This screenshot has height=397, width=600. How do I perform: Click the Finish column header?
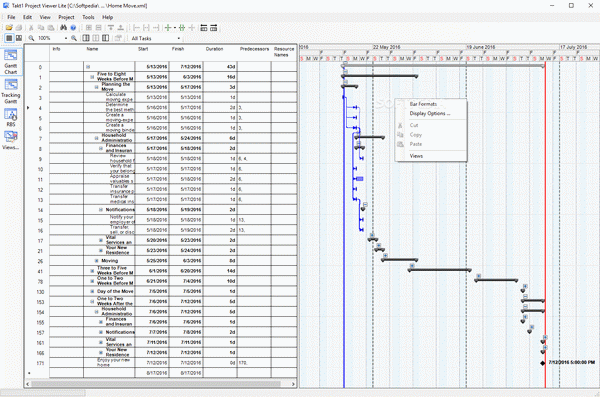[x=178, y=49]
